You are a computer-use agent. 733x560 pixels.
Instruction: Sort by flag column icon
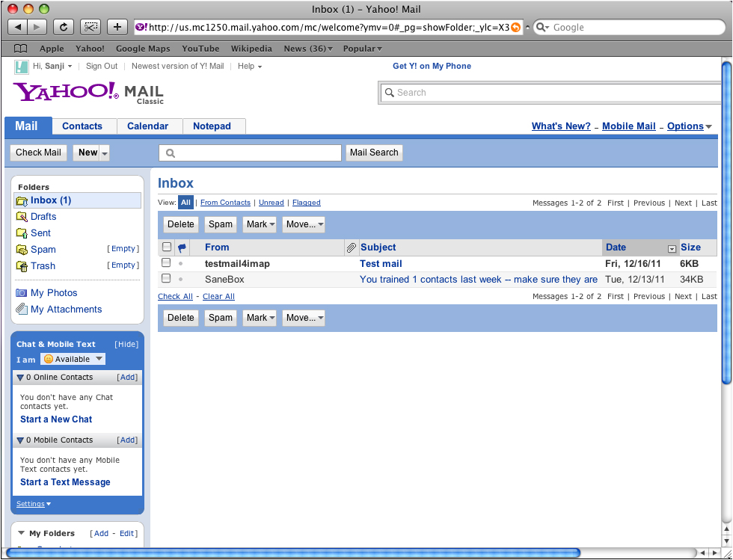(x=182, y=247)
